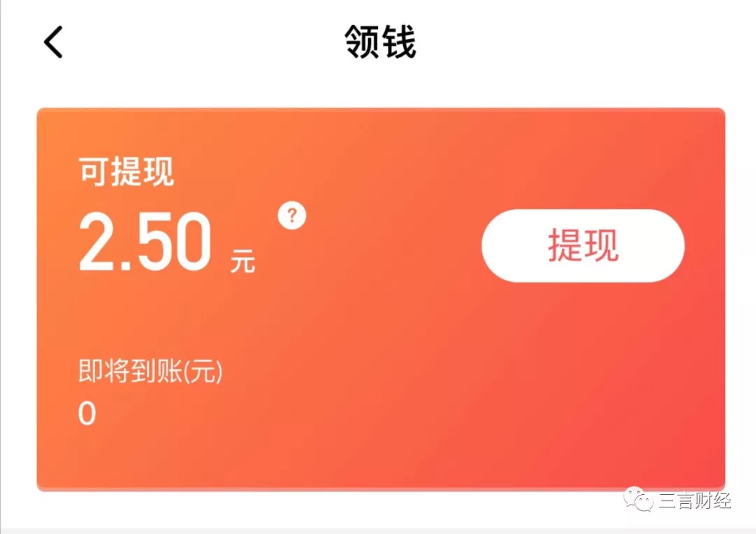
Task: Click the 现 character in 可提现 label
Action: point(158,171)
